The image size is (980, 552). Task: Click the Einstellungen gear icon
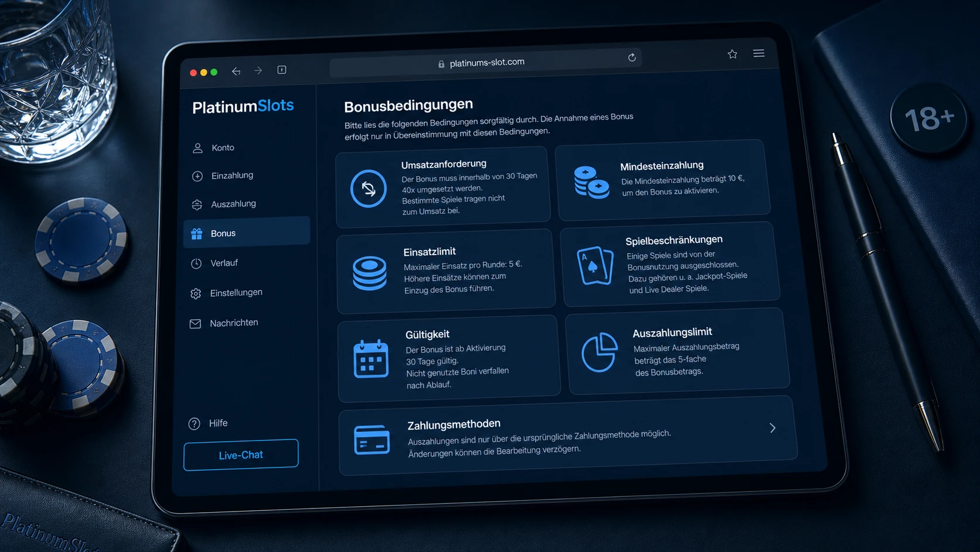(196, 293)
